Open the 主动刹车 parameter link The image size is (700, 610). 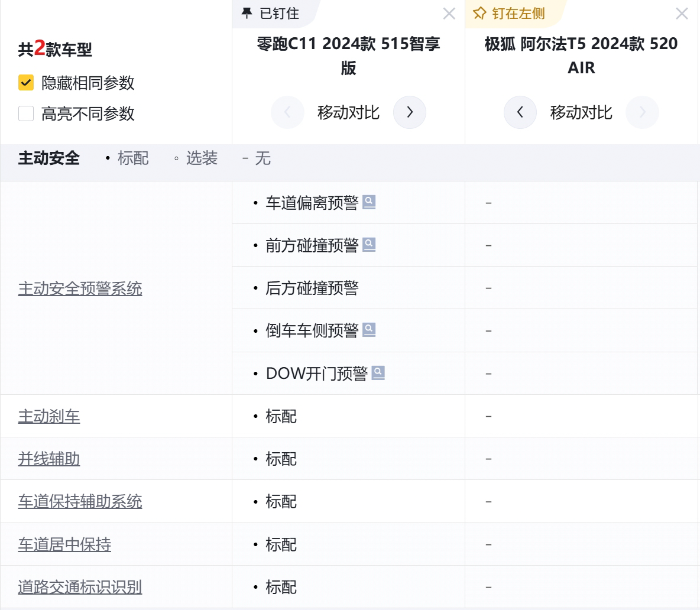(x=49, y=416)
